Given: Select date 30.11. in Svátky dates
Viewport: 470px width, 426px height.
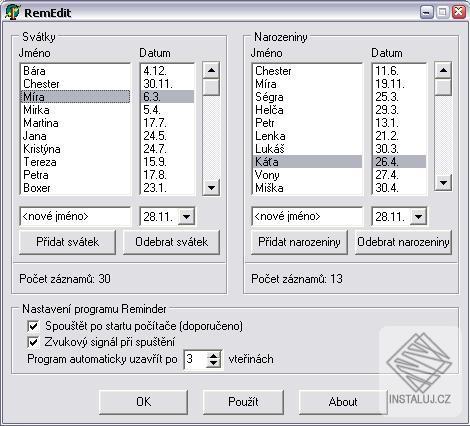Looking at the screenshot, I should point(167,84).
